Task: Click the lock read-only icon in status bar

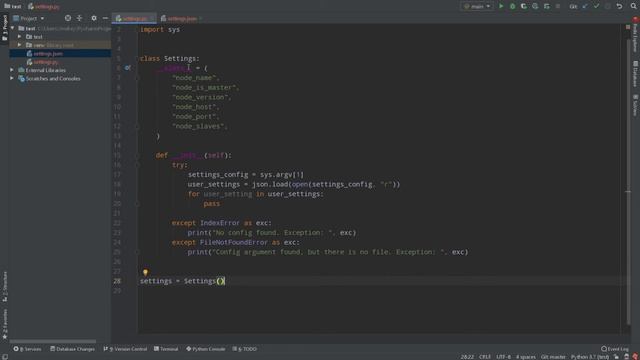Action: [x=616, y=357]
